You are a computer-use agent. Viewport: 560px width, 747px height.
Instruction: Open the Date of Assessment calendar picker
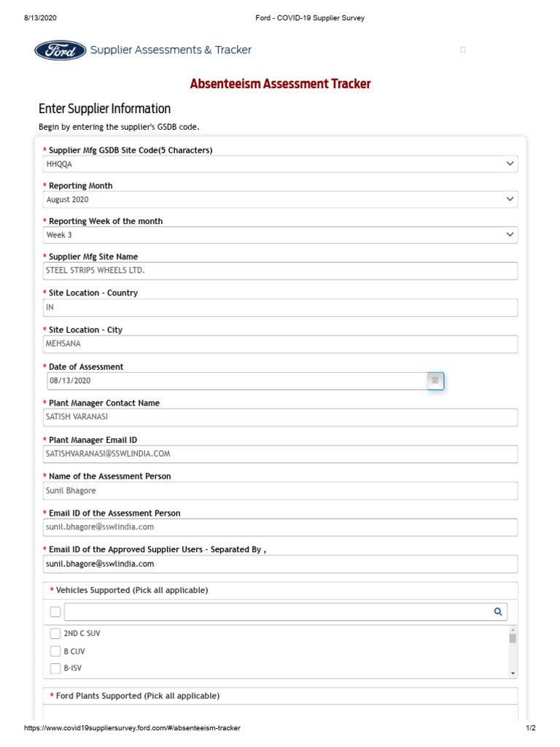(x=435, y=380)
